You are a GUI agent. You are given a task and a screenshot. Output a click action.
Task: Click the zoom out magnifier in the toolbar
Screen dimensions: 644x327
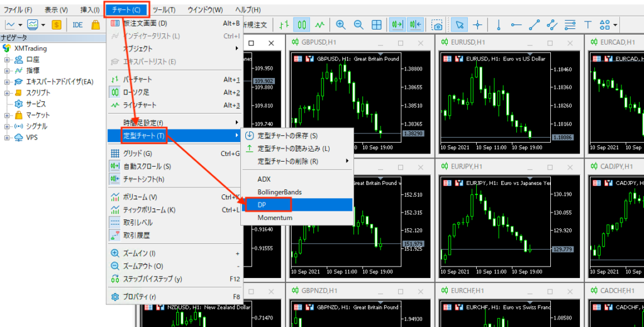(358, 25)
